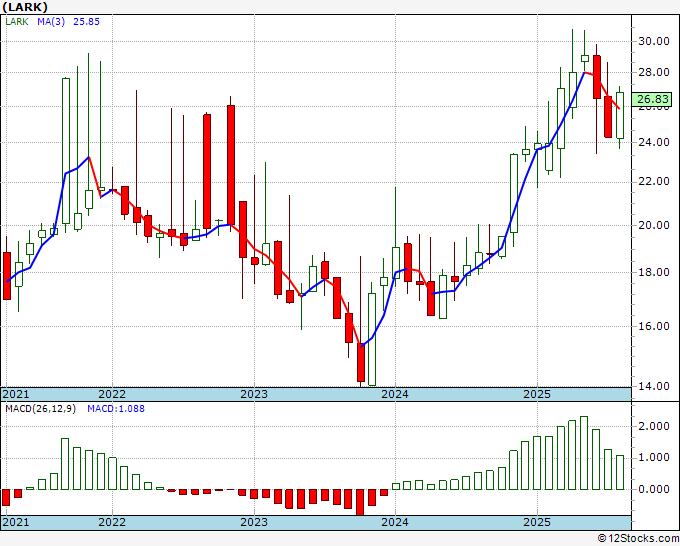The image size is (680, 546).
Task: Click the 30.00 price axis label
Action: click(x=654, y=42)
